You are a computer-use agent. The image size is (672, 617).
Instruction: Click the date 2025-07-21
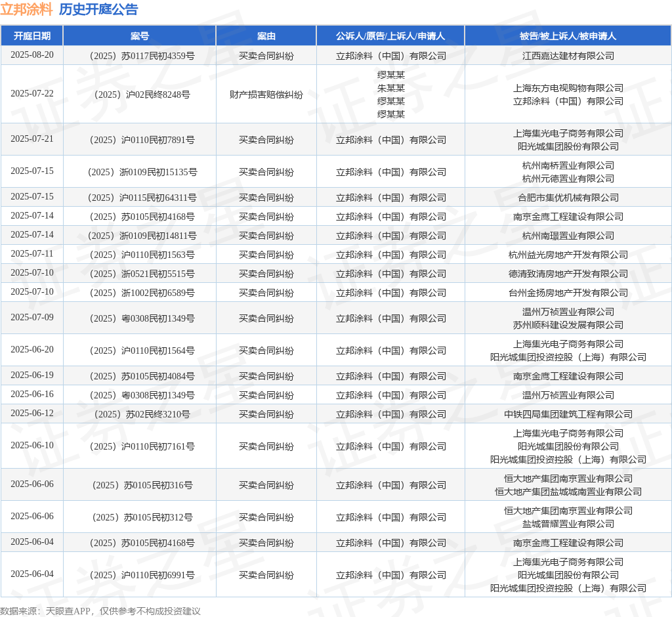(x=32, y=139)
